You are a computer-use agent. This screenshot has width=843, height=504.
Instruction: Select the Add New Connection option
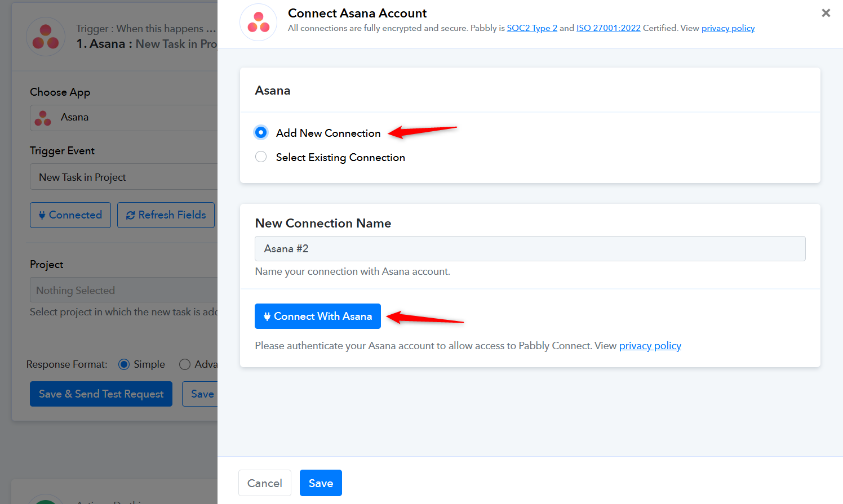tap(261, 132)
